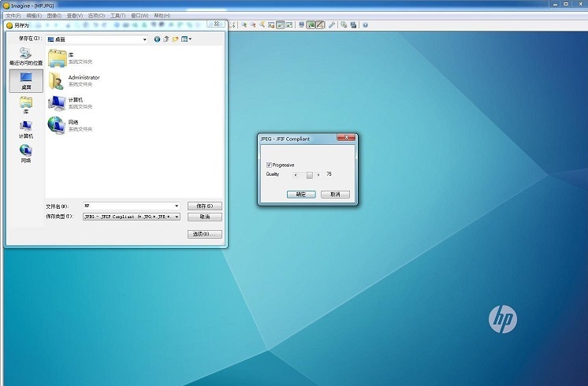Image resolution: width=588 pixels, height=386 pixels.
Task: Click 确定 in the JPEG options dialog
Action: click(301, 194)
